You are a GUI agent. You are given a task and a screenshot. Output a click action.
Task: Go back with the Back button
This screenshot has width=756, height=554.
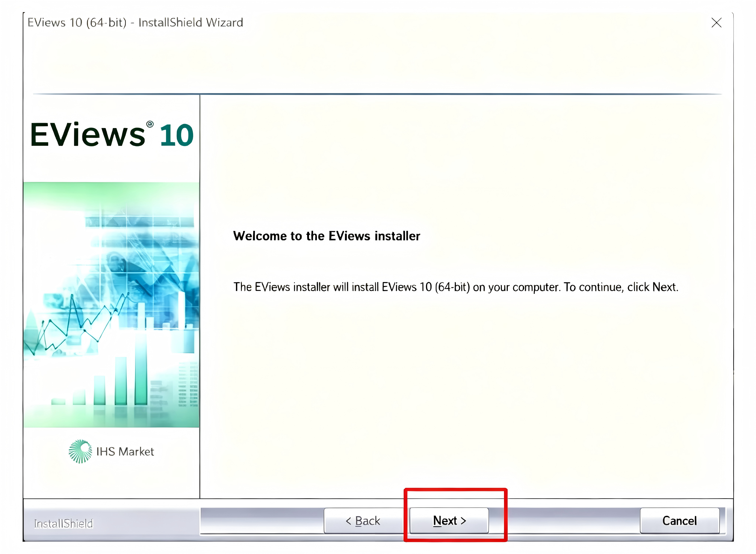point(364,520)
